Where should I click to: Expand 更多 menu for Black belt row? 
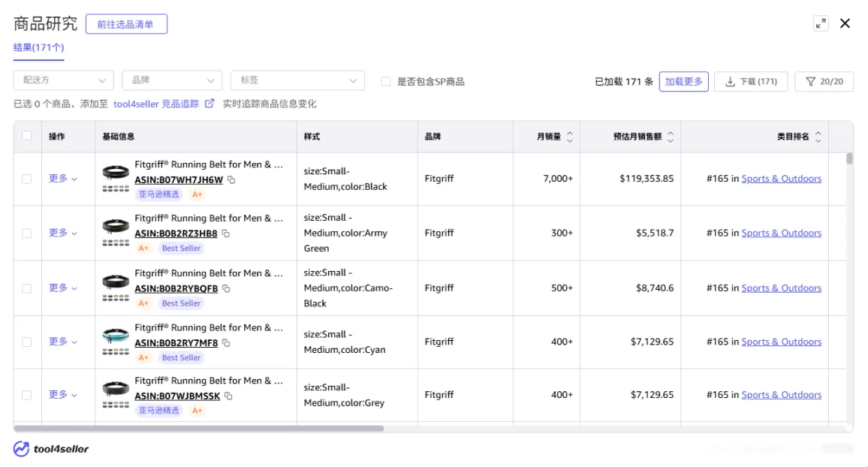[x=62, y=179]
